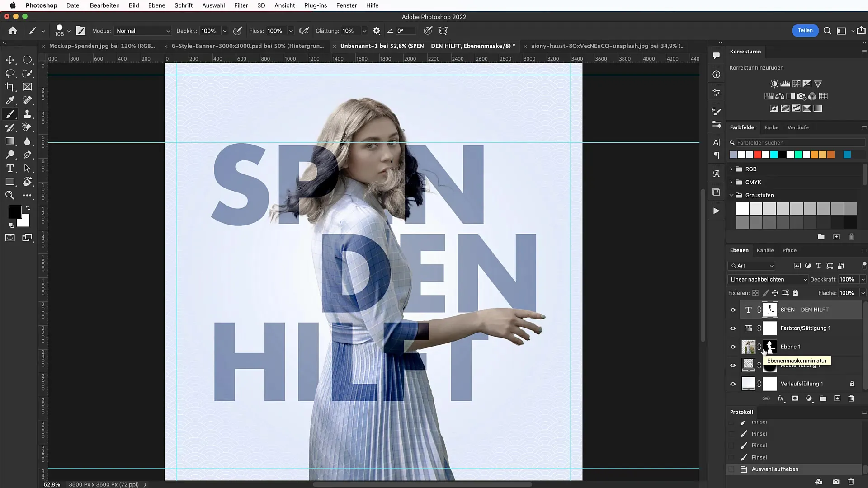The height and width of the screenshot is (488, 868).
Task: Select the Lasso tool
Action: click(x=10, y=73)
